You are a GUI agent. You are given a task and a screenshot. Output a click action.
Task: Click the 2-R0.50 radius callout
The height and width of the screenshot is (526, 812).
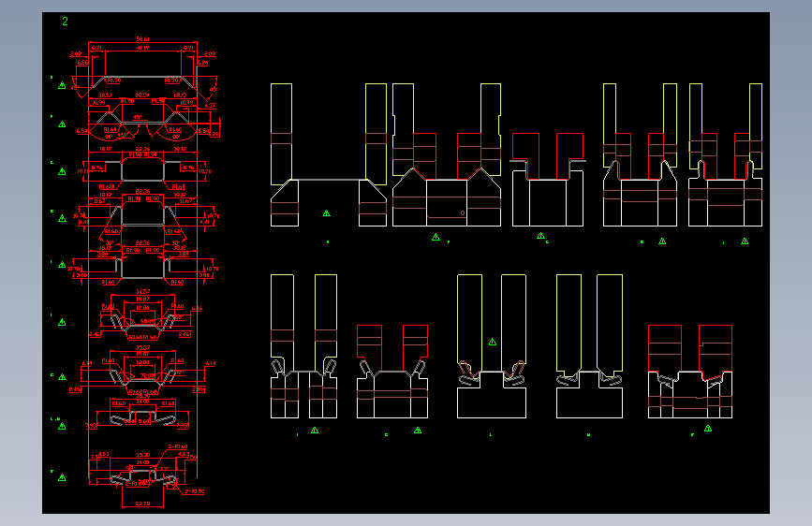(194, 491)
